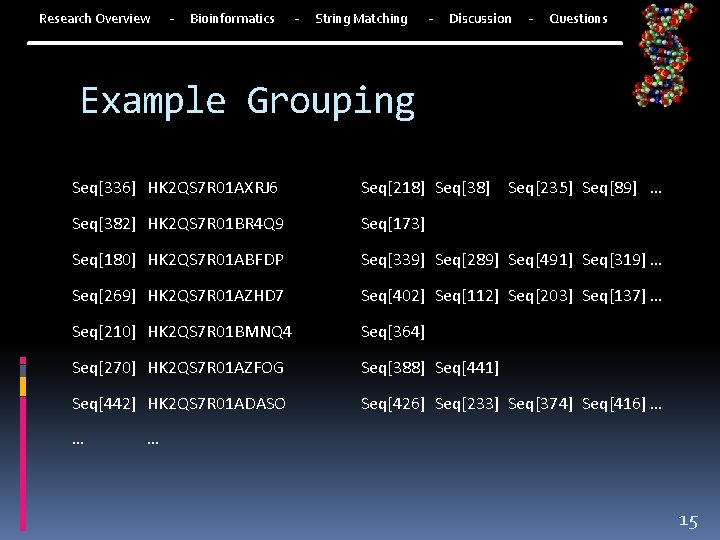
Task: Select the HK2QS7R01ABFDP identifier
Action: click(216, 260)
